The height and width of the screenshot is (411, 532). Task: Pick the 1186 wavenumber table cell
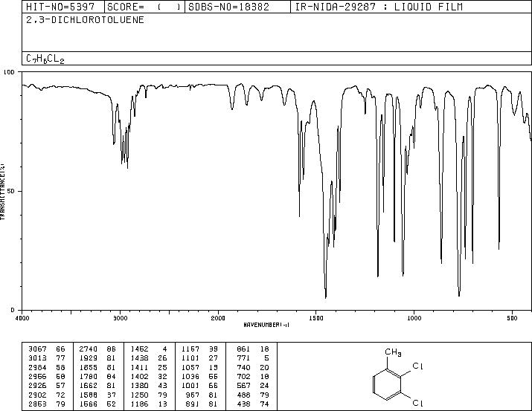(139, 404)
